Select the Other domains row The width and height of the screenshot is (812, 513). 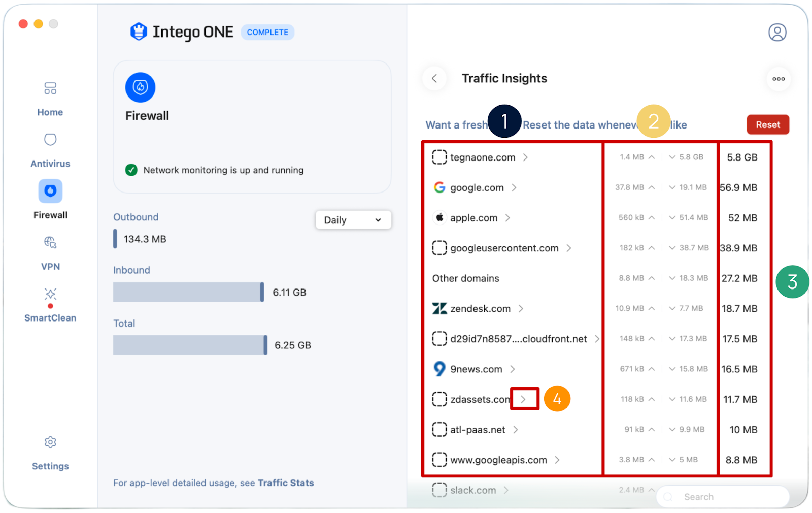(x=595, y=278)
